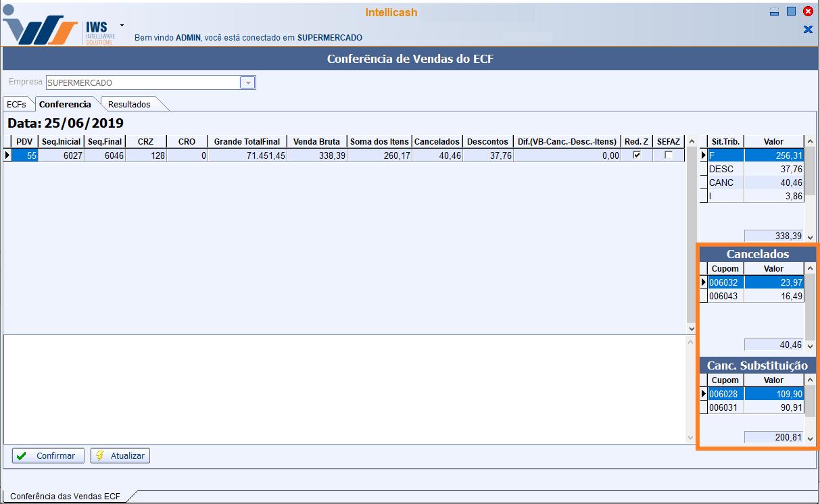
Task: Click the DESC tax situation row
Action: pyautogui.click(x=755, y=169)
